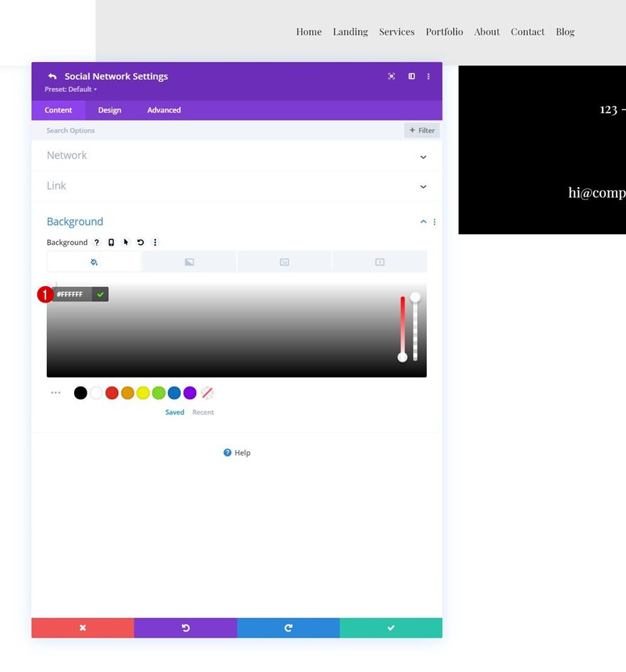Switch to the Design tab
This screenshot has height=672, width=626.
[110, 110]
